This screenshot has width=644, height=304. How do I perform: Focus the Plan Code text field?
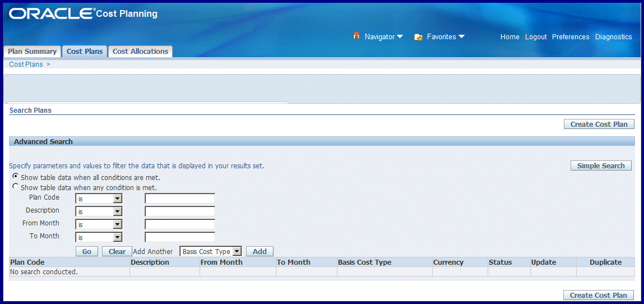pos(180,199)
